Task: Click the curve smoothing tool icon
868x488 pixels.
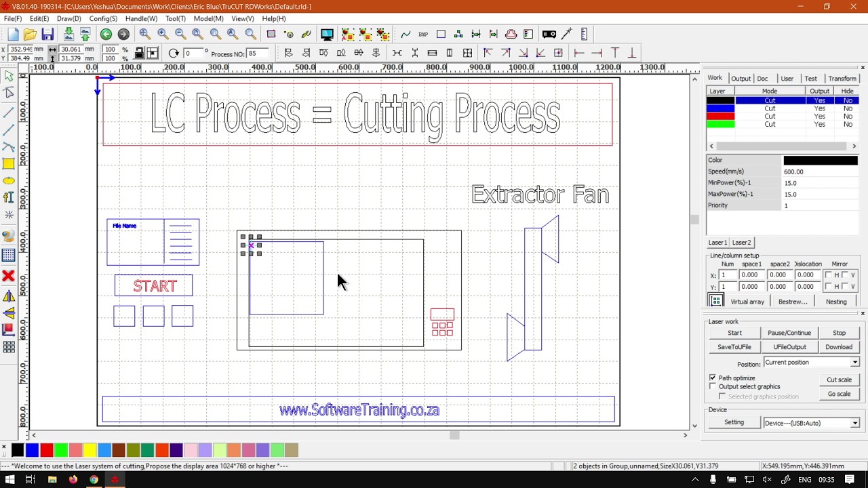Action: pos(406,34)
